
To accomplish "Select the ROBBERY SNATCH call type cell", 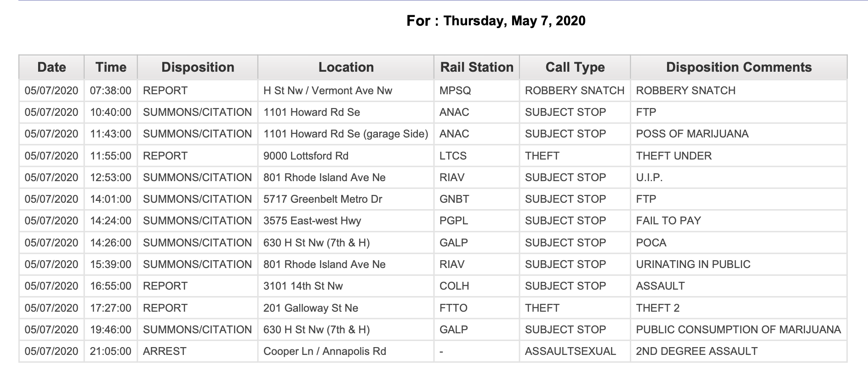I will pyautogui.click(x=575, y=91).
